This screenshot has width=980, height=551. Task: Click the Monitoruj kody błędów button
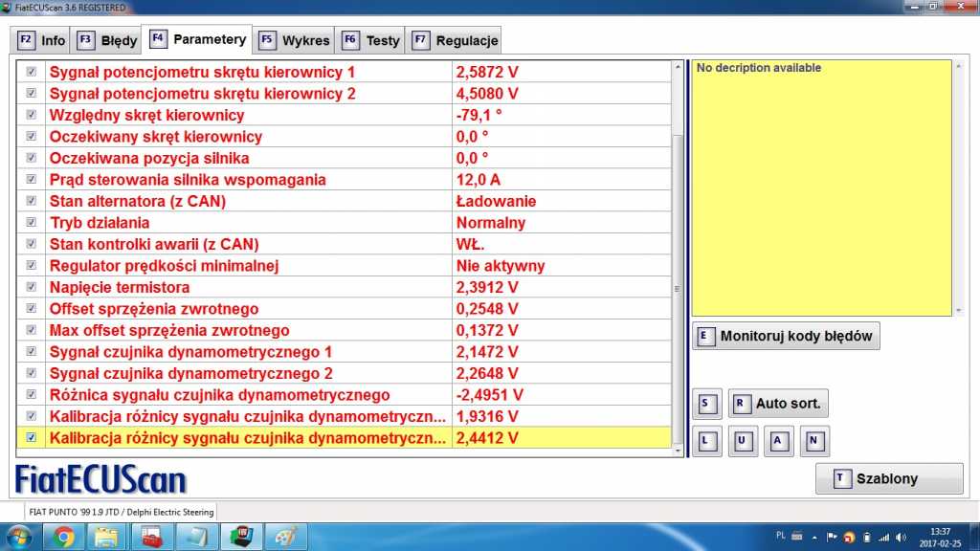(786, 336)
